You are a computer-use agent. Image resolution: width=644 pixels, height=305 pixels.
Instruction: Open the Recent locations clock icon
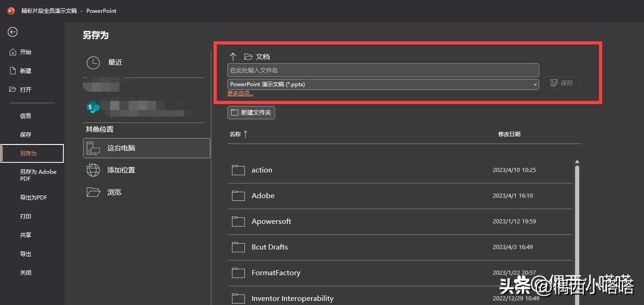pos(93,63)
